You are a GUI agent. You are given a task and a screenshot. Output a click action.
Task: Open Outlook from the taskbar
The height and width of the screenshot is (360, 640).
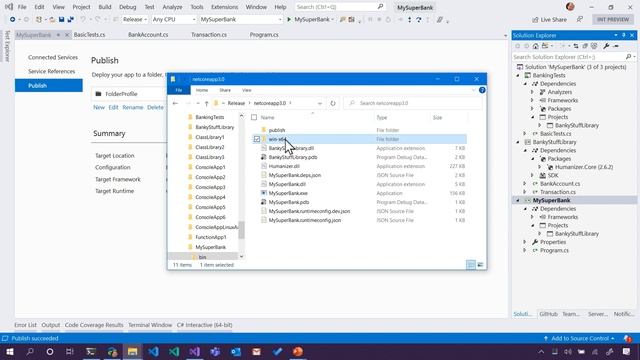click(236, 351)
